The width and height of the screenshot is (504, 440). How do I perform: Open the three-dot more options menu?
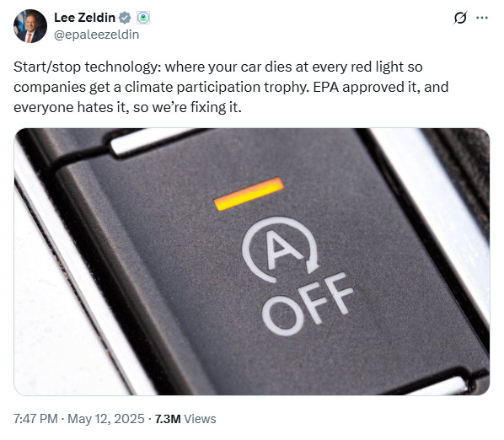pos(482,18)
